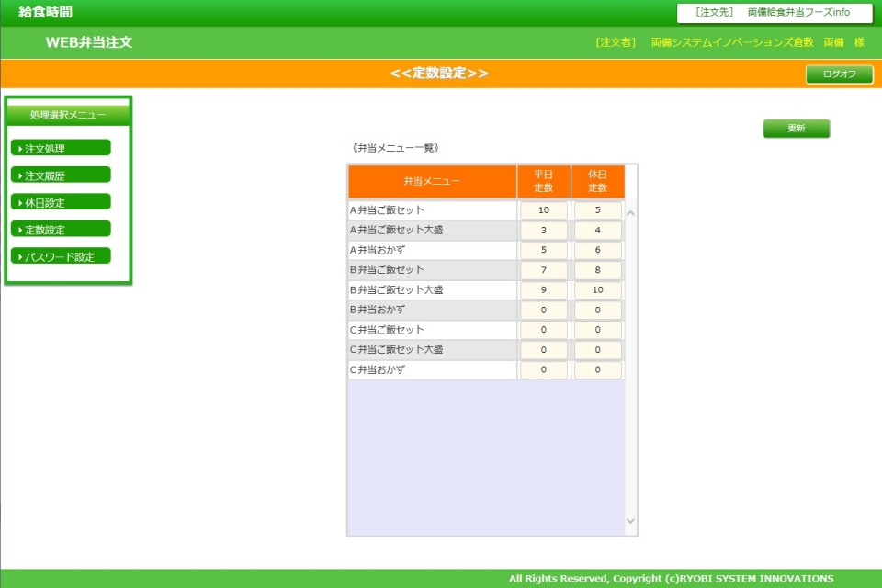Select 平日定数 field for A弁当ご飯セット
882x588 pixels.
coord(543,209)
